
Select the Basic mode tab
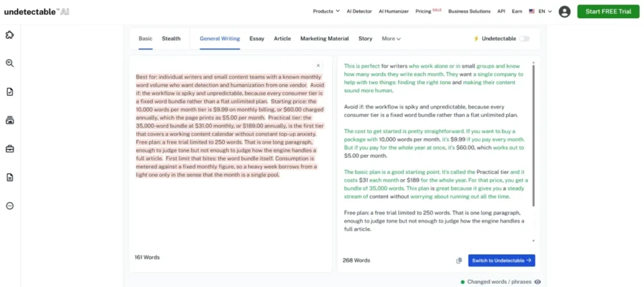[x=145, y=38]
